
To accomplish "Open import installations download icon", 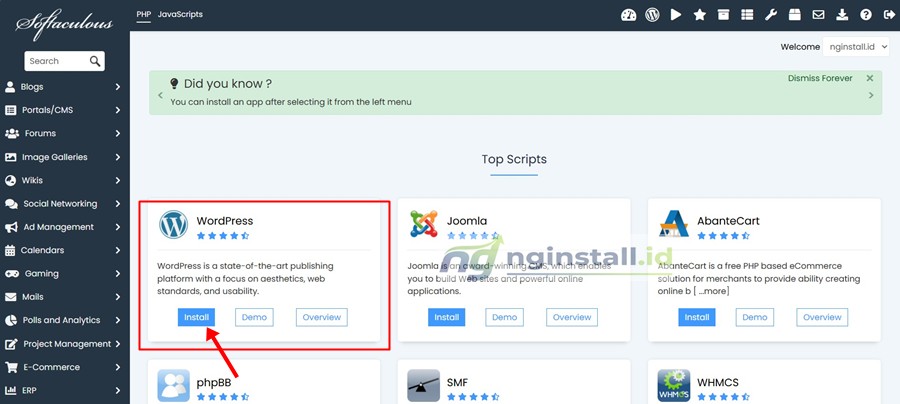I will (x=842, y=15).
